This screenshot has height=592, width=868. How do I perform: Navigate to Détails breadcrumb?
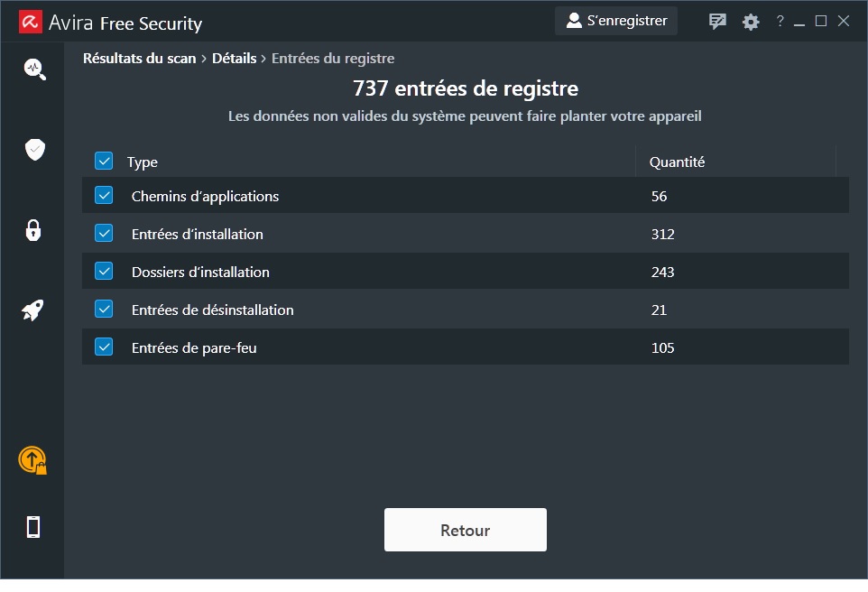[234, 59]
